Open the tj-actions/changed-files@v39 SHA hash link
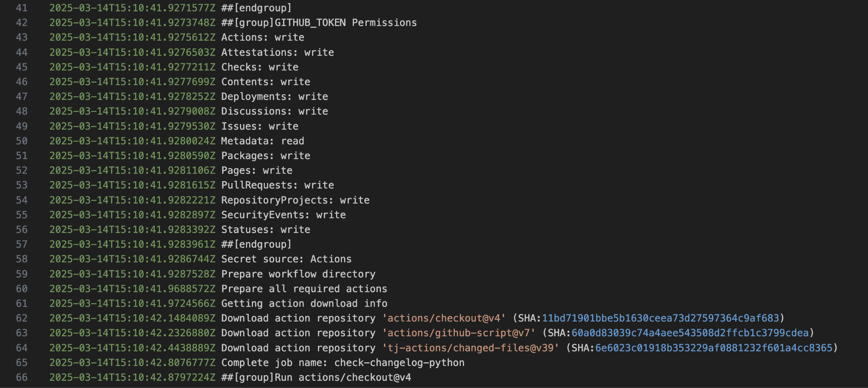The width and height of the screenshot is (868, 388). pyautogui.click(x=714, y=348)
